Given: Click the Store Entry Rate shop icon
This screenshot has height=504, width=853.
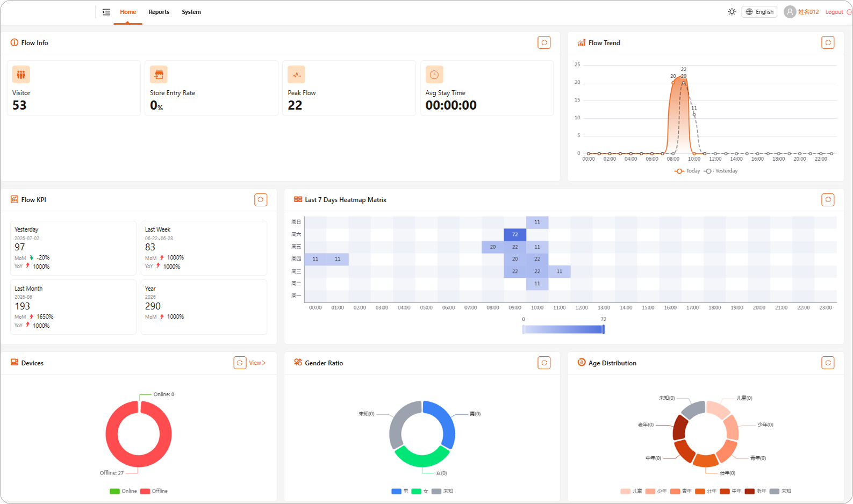Looking at the screenshot, I should pos(159,75).
